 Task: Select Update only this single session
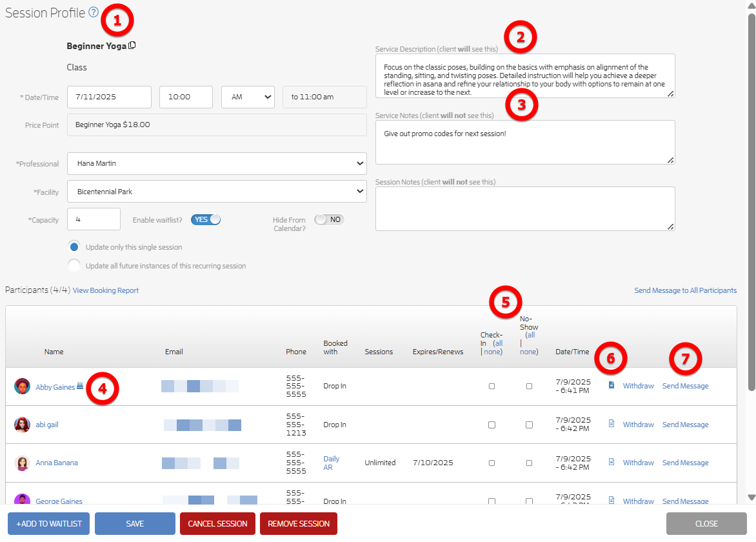[74, 247]
